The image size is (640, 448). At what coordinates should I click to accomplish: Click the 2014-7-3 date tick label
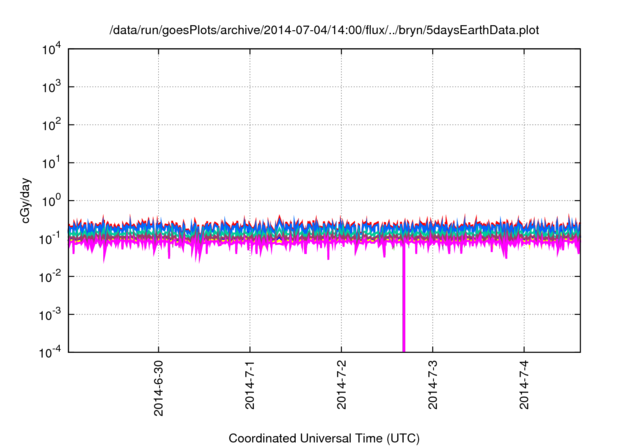tap(433, 385)
